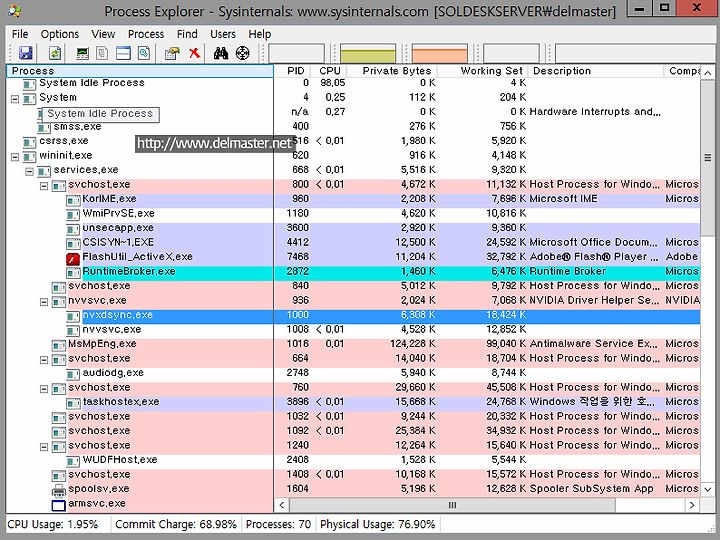
Task: Click the yellow CPU usage graph
Action: [368, 54]
